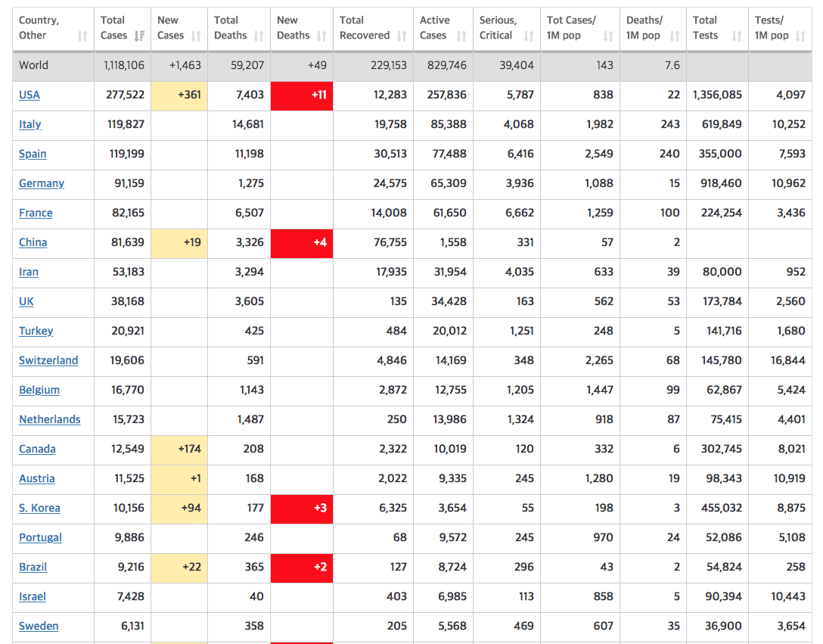Open the Iran country link

tap(28, 272)
